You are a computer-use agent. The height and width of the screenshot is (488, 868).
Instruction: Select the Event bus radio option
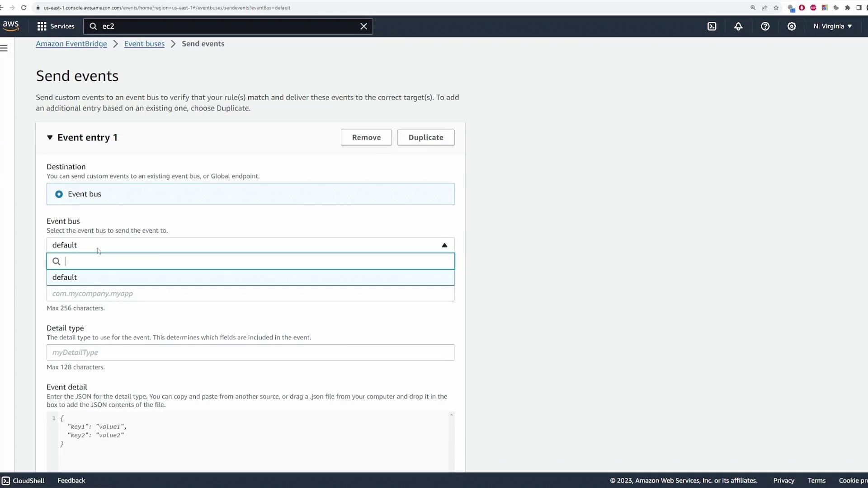(x=59, y=194)
